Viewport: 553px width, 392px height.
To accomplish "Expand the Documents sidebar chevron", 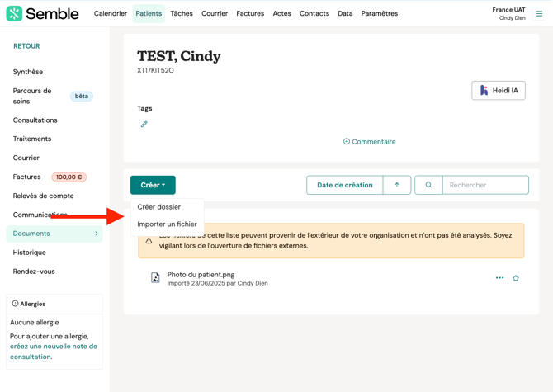I will pos(97,234).
